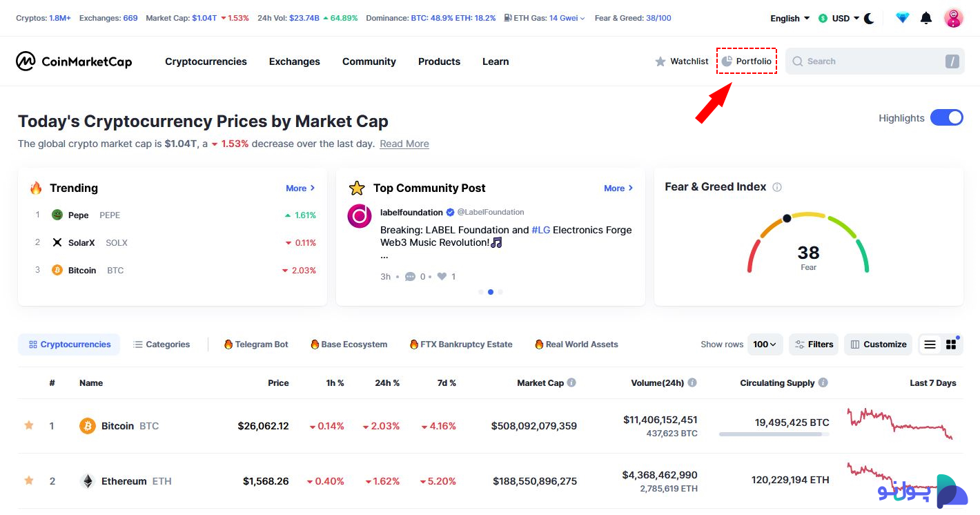Image resolution: width=980 pixels, height=515 pixels.
Task: Open the FTX Bankruptcy Estate category
Action: 460,344
